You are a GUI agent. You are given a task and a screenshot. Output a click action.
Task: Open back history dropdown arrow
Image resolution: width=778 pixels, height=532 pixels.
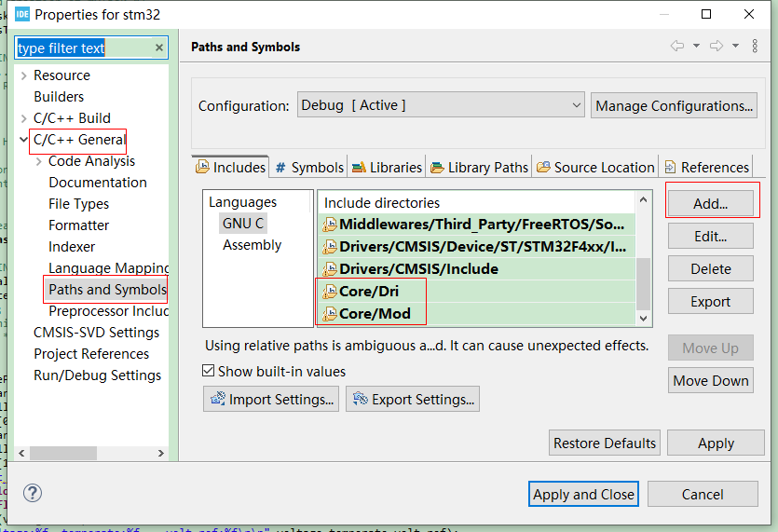click(696, 47)
